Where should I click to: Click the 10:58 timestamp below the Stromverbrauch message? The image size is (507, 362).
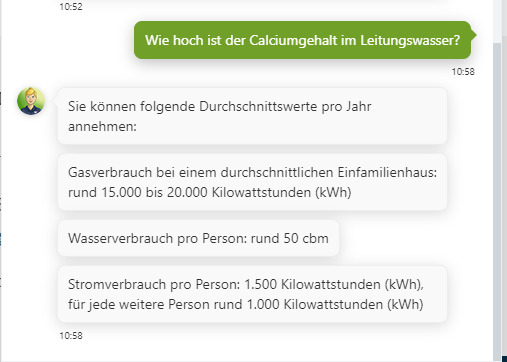(71, 336)
